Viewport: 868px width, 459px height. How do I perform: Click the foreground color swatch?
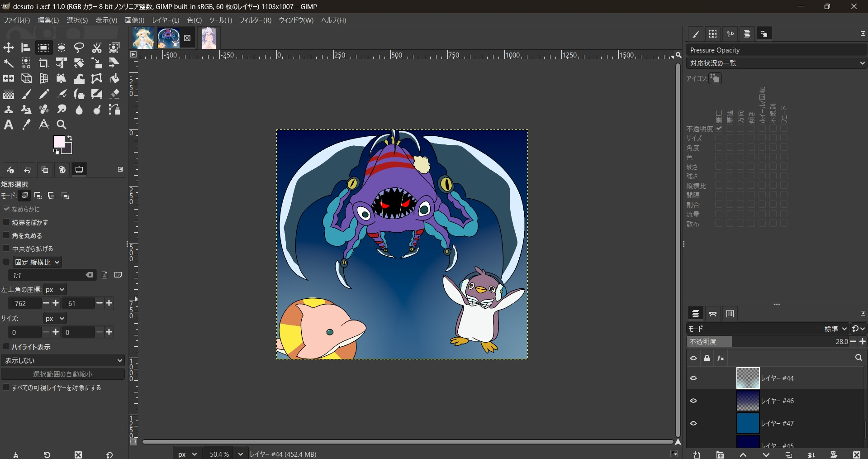(x=59, y=142)
